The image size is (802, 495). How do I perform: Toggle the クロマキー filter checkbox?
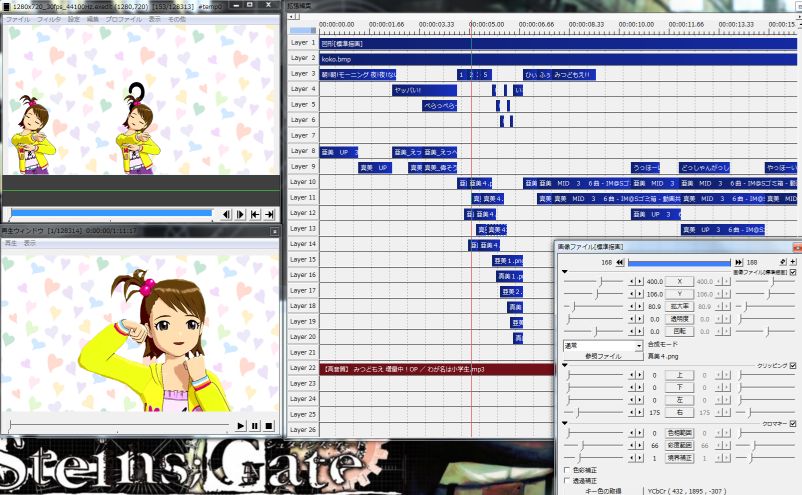[x=793, y=423]
